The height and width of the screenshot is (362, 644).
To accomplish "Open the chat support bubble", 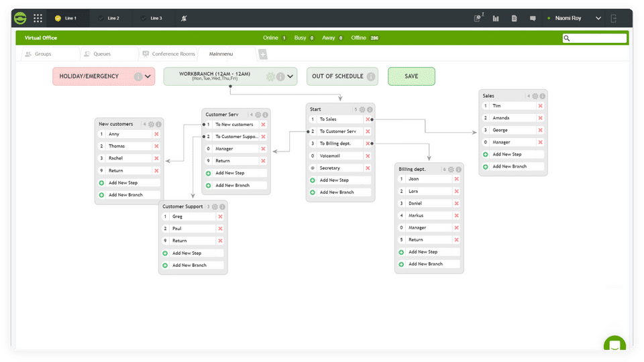I will tap(615, 344).
